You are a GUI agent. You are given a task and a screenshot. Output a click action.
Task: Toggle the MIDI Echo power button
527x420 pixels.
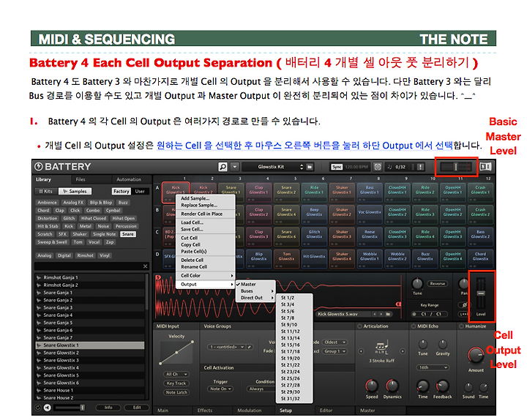click(414, 326)
